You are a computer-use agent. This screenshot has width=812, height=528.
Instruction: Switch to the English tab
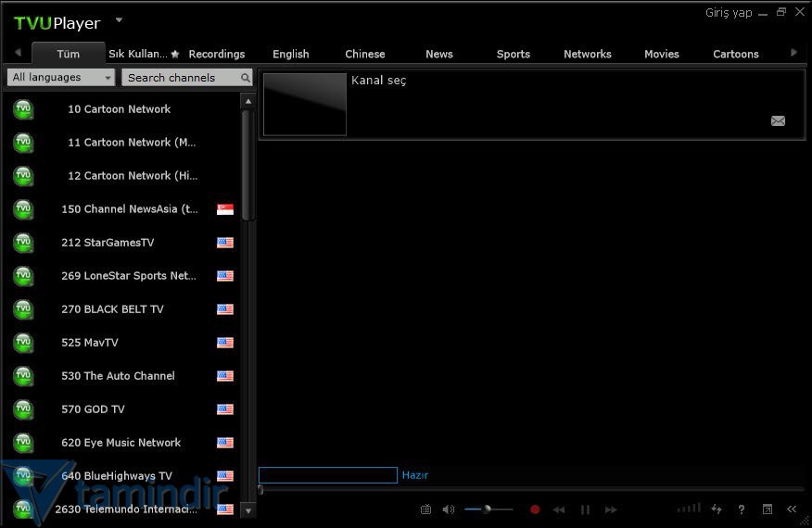tap(290, 54)
